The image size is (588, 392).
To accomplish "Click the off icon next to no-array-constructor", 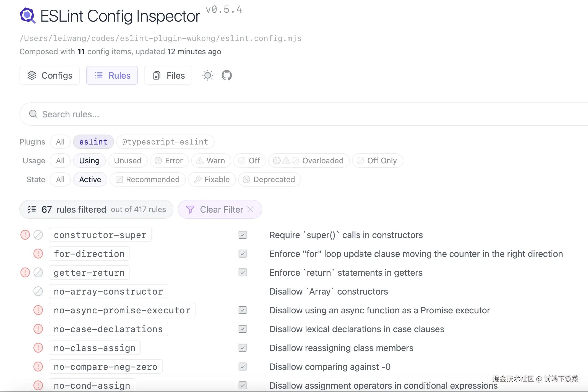I will pyautogui.click(x=38, y=292).
